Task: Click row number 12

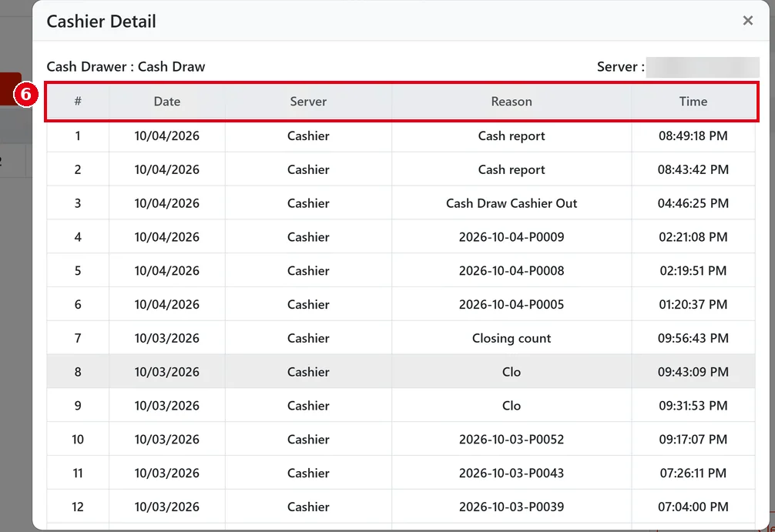Action: click(x=78, y=507)
